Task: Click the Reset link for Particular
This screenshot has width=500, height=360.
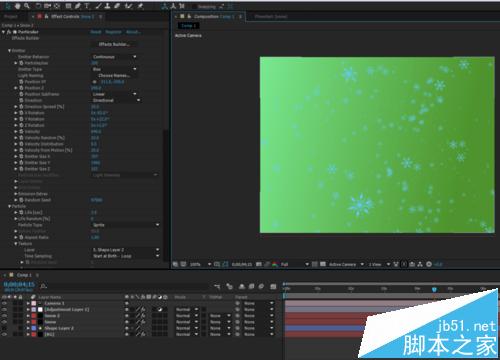Action: [x=96, y=32]
